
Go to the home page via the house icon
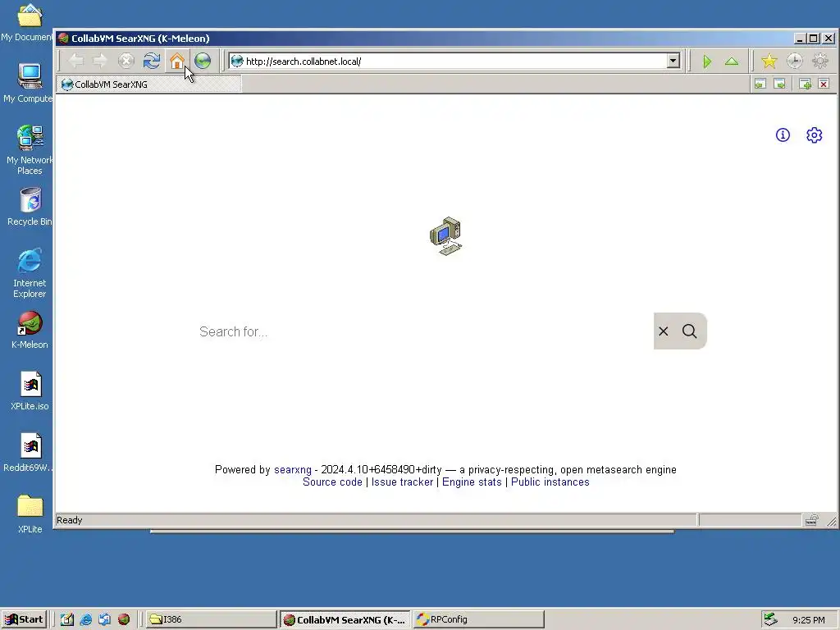pos(177,61)
